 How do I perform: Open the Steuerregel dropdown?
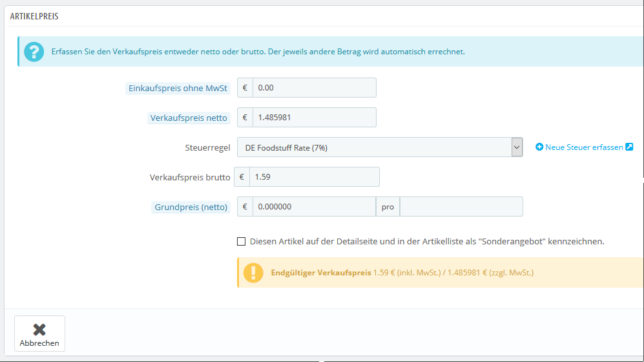380,147
